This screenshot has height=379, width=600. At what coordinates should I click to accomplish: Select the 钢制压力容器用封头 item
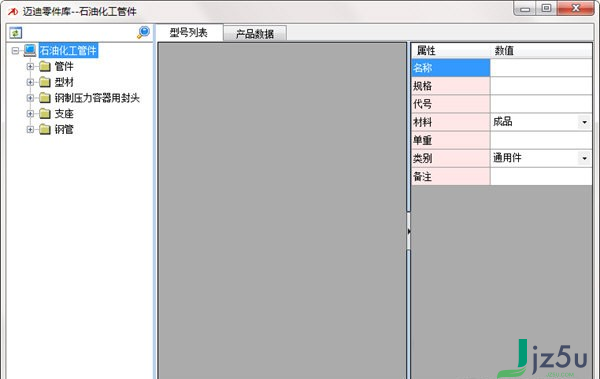97,98
